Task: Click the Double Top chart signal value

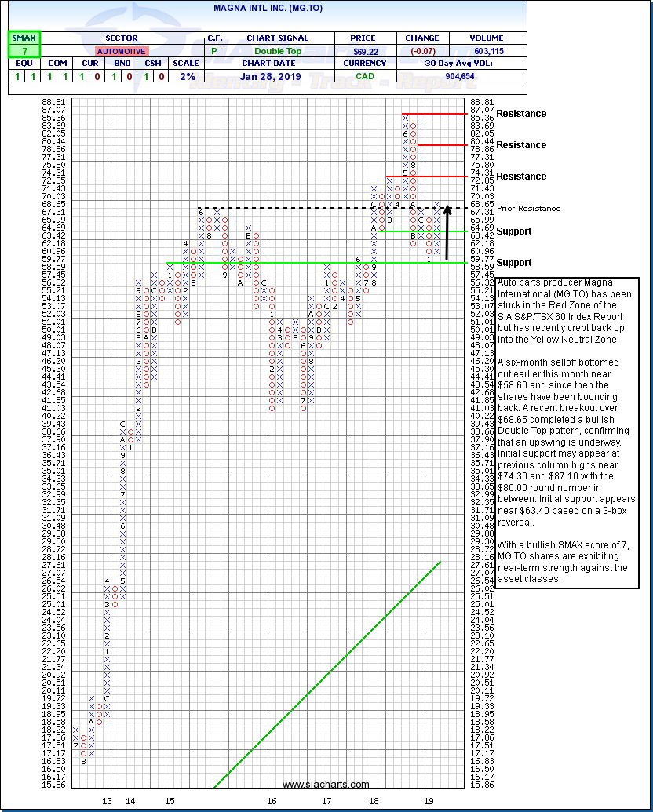Action: [x=277, y=51]
